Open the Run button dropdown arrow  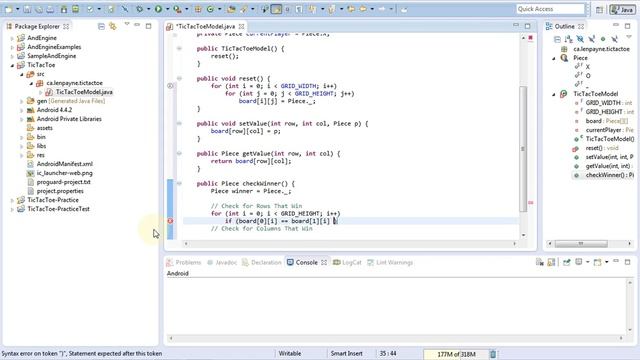tap(167, 9)
